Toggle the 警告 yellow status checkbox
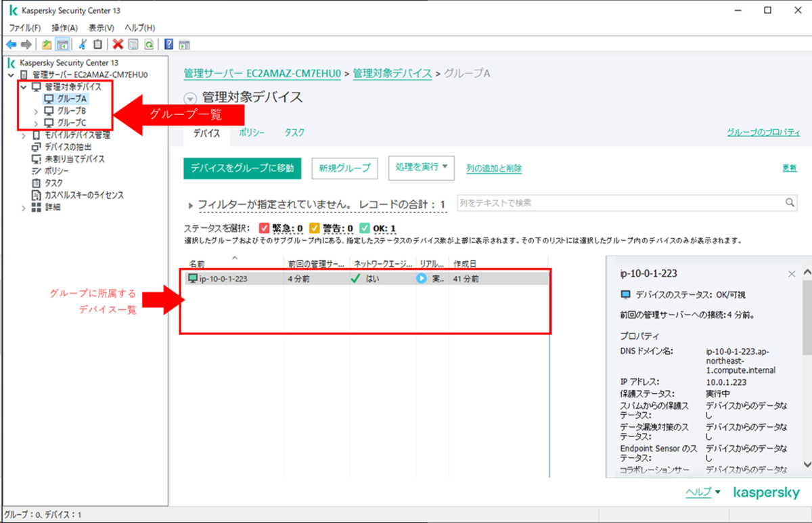812x523 pixels. coord(315,229)
